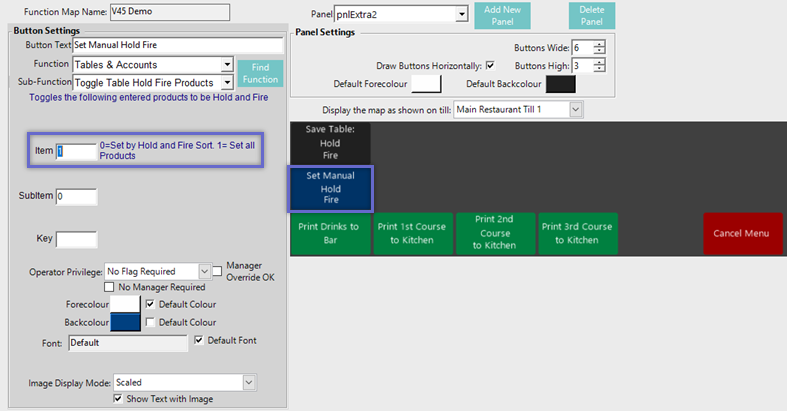Select the Print 2nd Course to Kitchen button

pos(494,233)
